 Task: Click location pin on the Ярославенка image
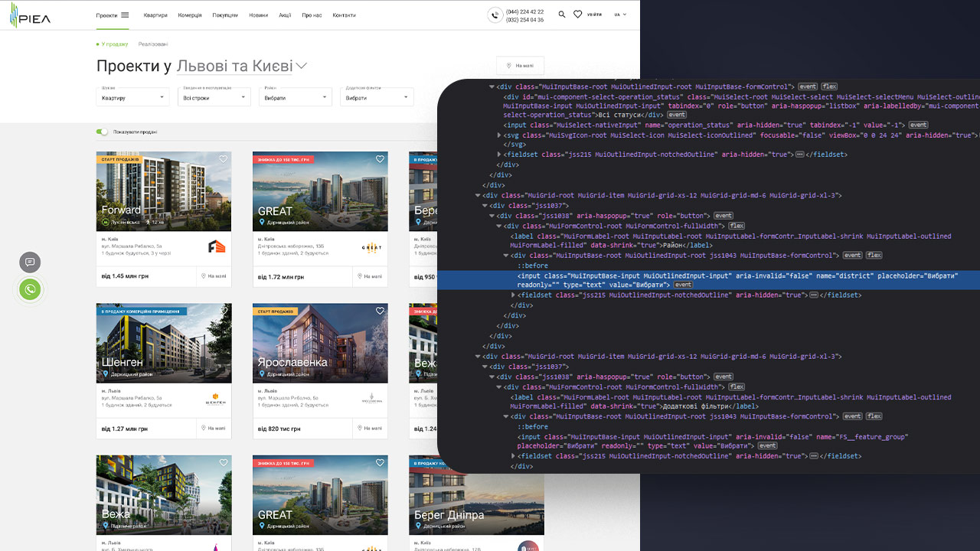[x=262, y=374]
